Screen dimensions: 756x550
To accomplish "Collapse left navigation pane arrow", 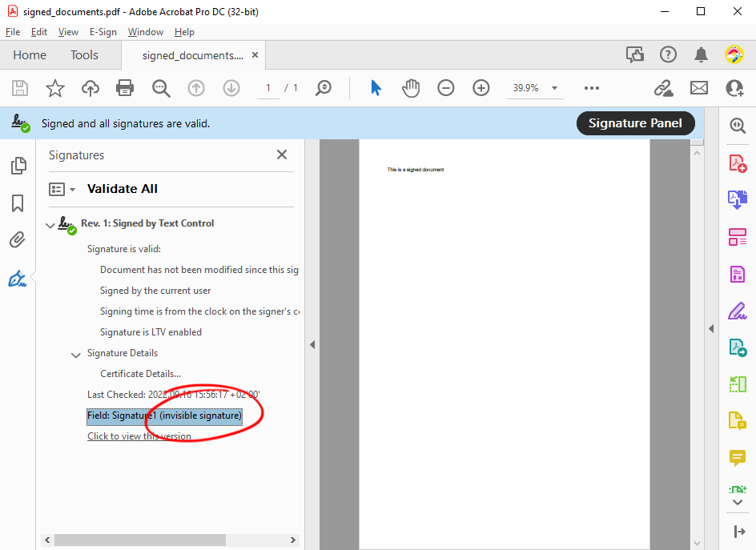I will point(312,345).
